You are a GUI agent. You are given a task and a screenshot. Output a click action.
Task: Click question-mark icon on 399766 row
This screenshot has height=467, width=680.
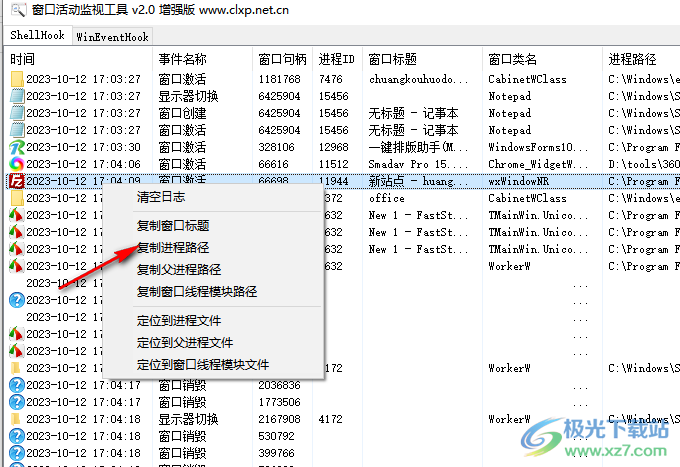(16, 453)
